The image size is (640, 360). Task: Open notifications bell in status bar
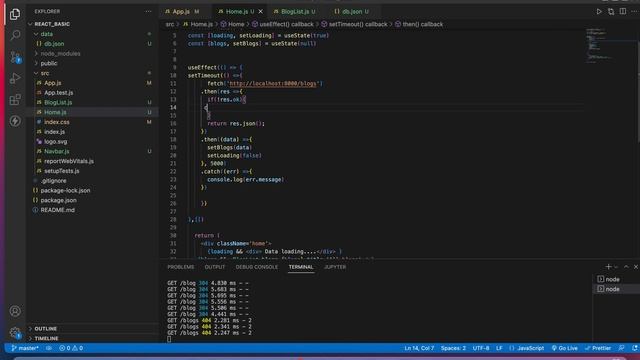coord(635,348)
